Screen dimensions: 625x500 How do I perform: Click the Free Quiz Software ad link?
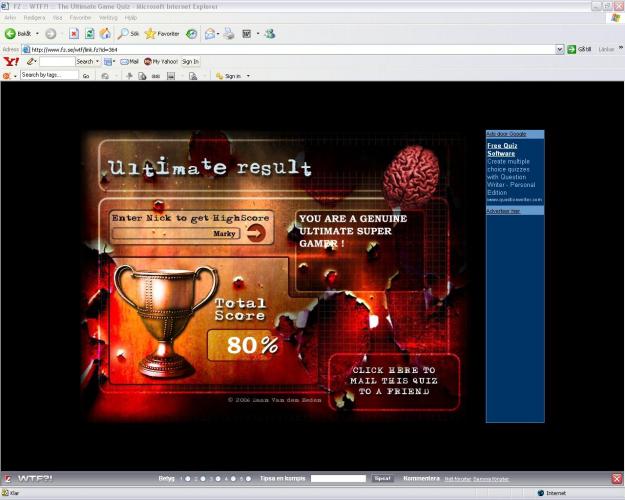pos(502,150)
